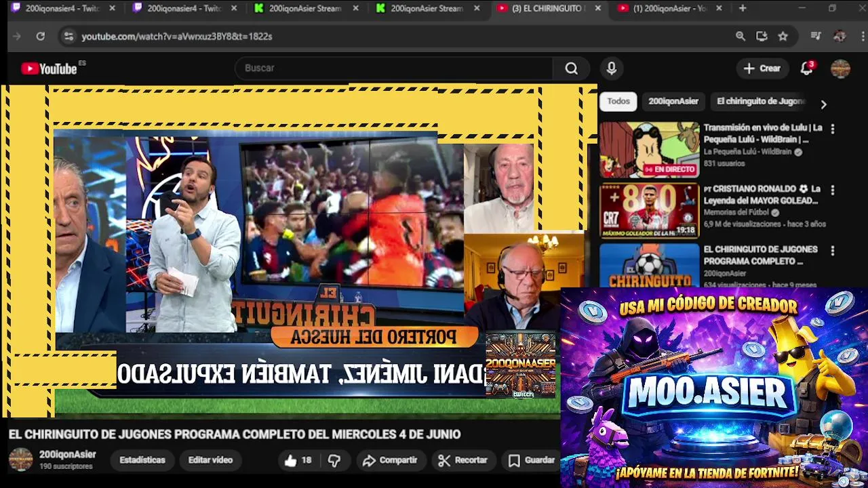Select the 200iqonAsier filter chip

[673, 102]
